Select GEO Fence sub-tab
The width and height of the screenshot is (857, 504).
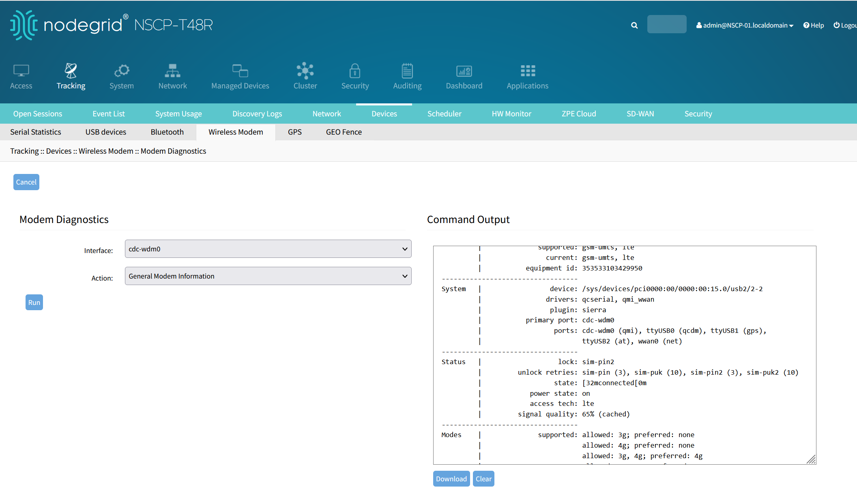pos(344,132)
